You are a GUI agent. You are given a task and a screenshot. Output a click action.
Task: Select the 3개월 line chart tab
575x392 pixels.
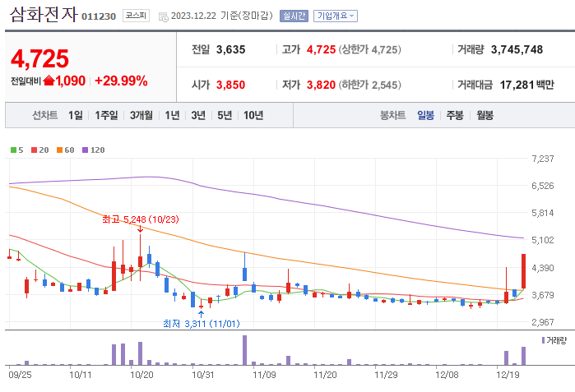[x=141, y=115]
